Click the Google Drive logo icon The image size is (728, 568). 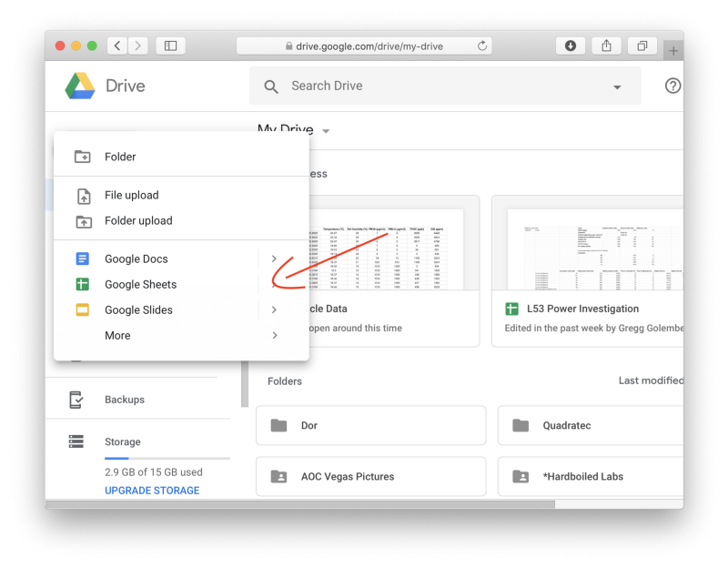coord(80,86)
